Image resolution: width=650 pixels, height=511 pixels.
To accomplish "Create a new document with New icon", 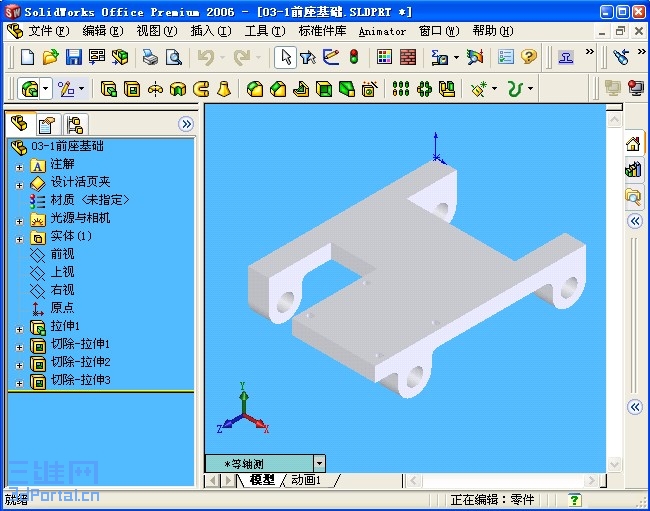I will 27,57.
